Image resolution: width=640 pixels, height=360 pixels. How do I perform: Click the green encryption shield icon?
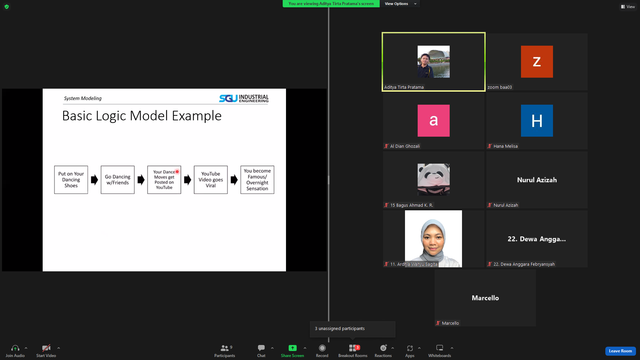tap(7, 7)
